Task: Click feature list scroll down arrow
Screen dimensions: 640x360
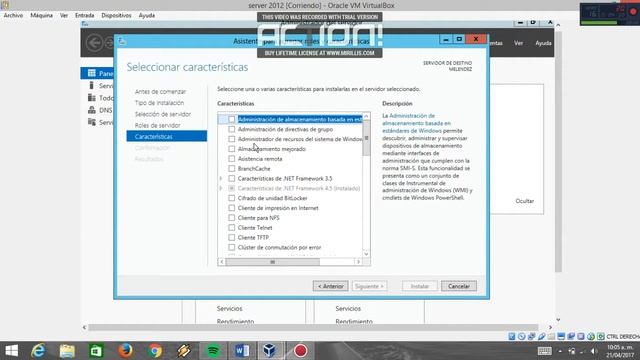Action: (366, 253)
